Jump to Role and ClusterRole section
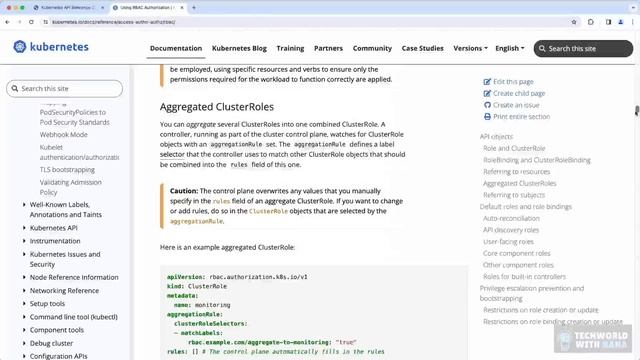The image size is (640, 360). [514, 148]
